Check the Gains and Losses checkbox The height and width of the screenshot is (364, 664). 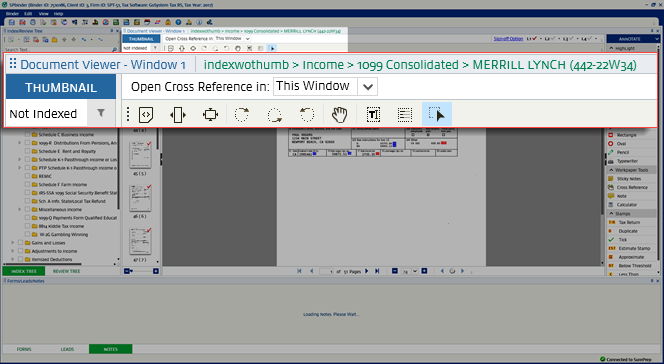coord(20,243)
